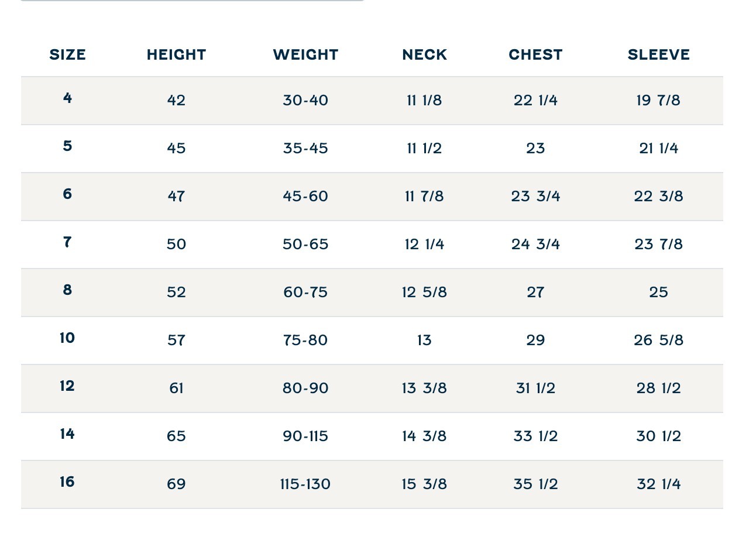
Task: Select size 16 row label
Action: click(67, 481)
